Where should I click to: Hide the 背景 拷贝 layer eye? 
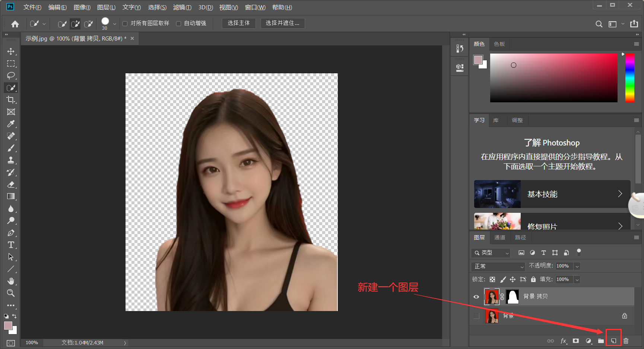476,297
